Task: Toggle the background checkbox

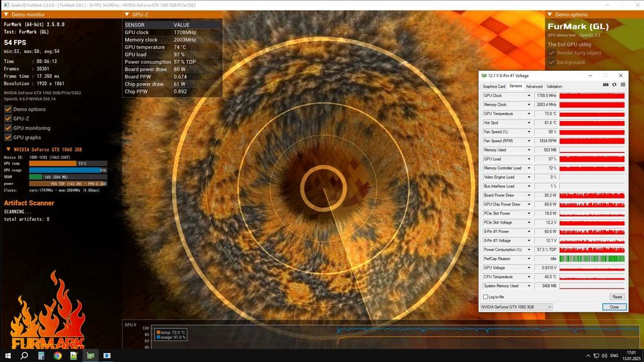Action: pos(552,62)
